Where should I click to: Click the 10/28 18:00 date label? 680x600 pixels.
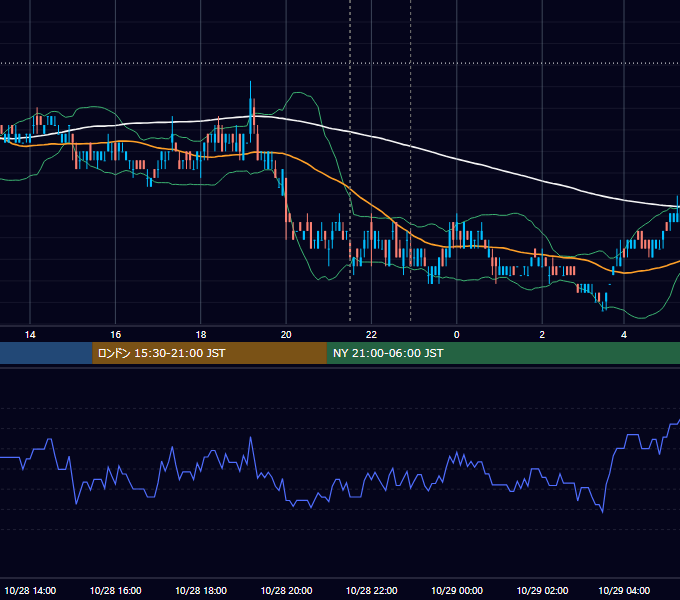click(201, 590)
